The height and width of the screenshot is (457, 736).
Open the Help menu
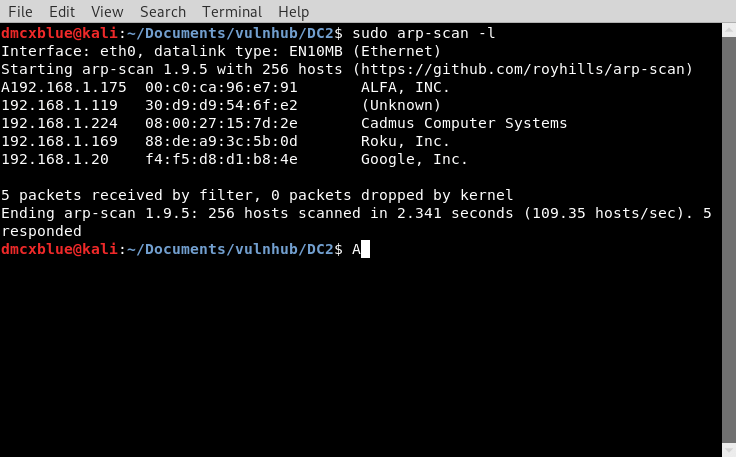tap(294, 12)
